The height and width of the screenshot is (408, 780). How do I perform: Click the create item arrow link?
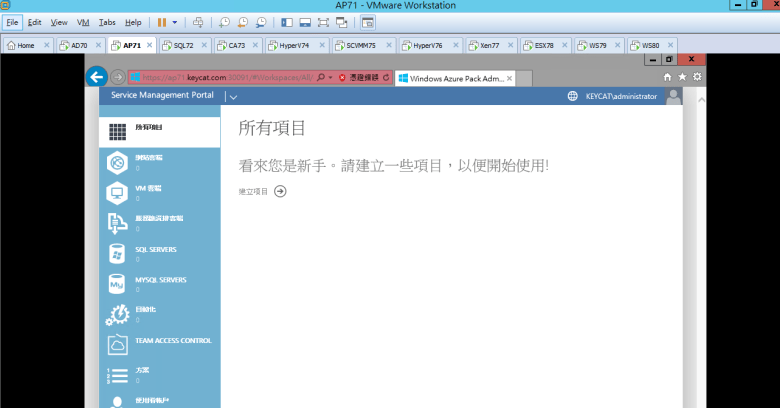pyautogui.click(x=280, y=191)
